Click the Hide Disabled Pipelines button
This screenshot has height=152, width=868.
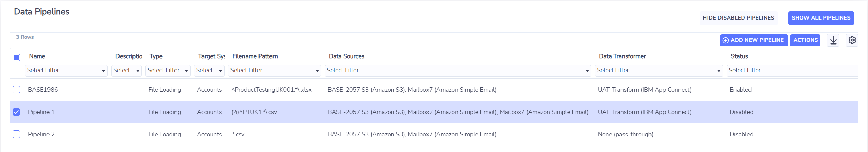[x=738, y=18]
